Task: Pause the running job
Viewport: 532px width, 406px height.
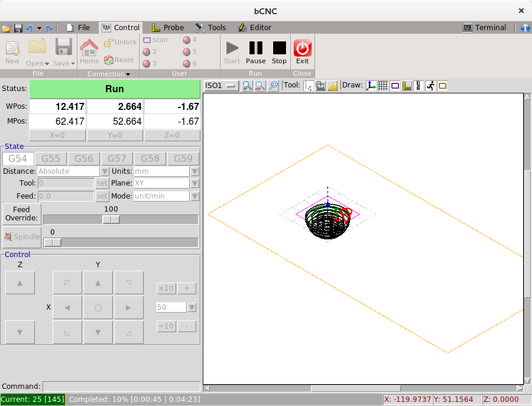Action: (256, 52)
